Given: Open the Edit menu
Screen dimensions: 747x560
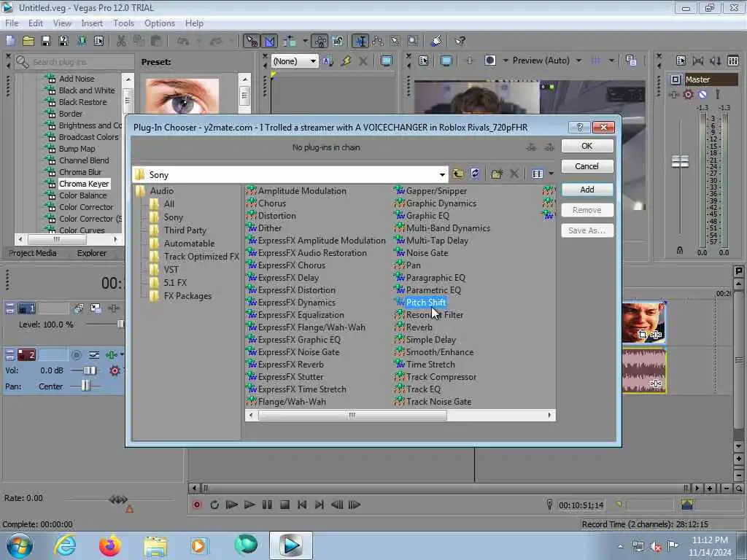Looking at the screenshot, I should point(36,23).
